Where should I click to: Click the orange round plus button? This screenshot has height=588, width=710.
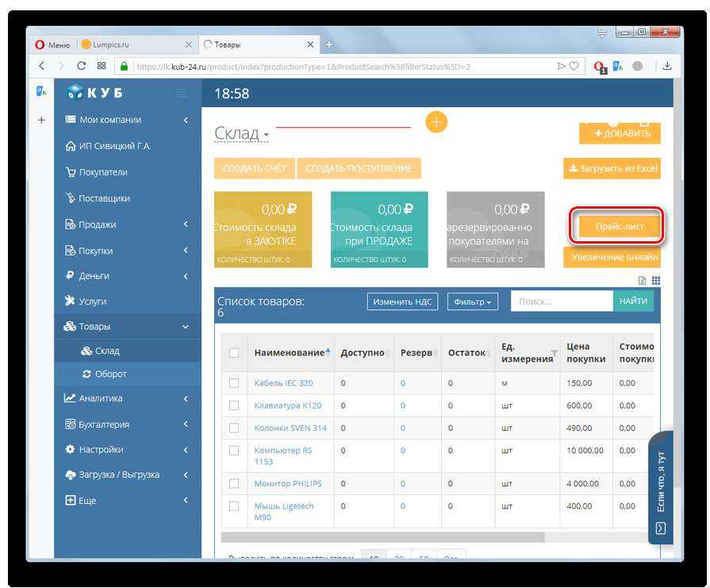click(437, 122)
